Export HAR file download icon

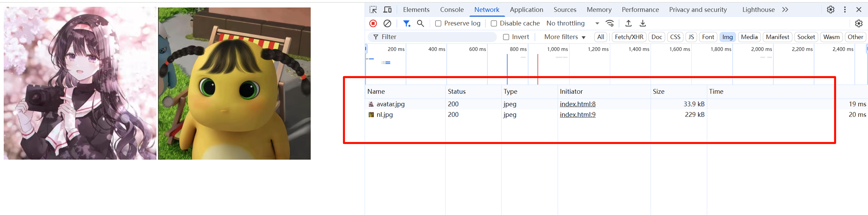[x=643, y=23]
